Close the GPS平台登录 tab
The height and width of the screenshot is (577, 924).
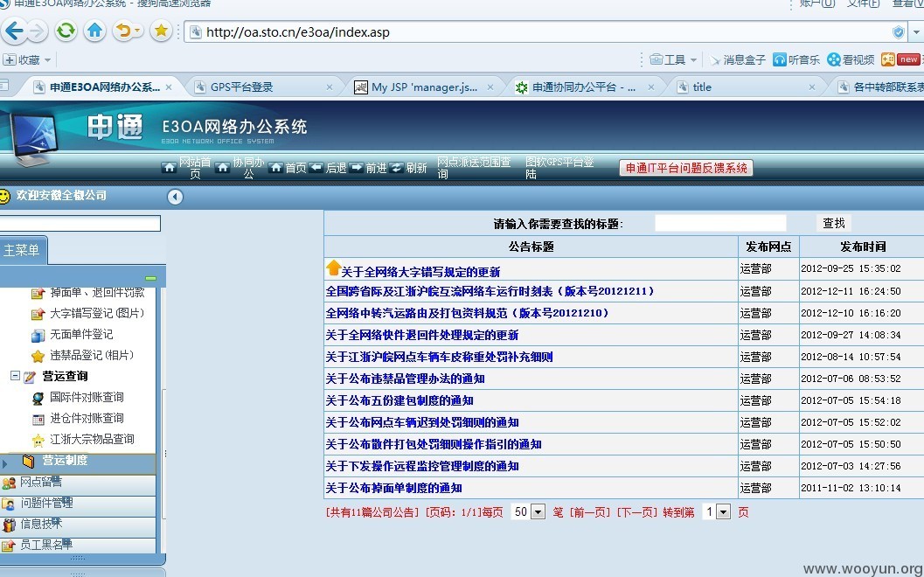[x=330, y=87]
